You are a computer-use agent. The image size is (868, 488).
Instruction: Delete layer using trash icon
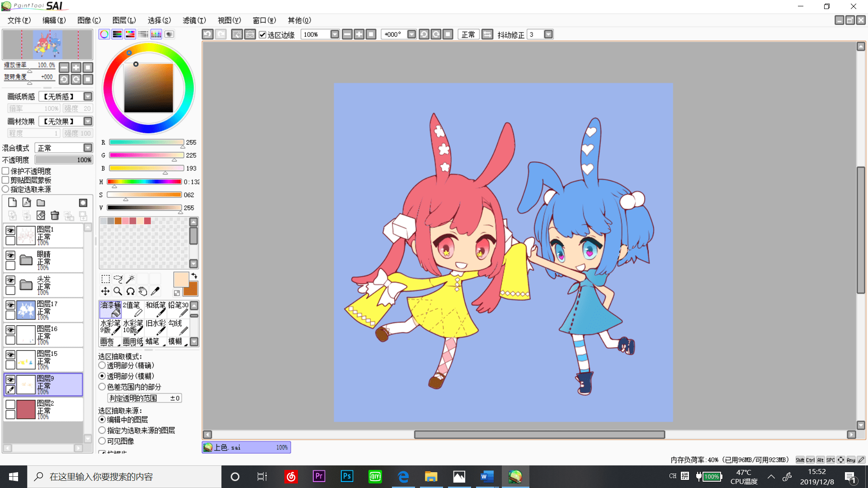pos(55,216)
